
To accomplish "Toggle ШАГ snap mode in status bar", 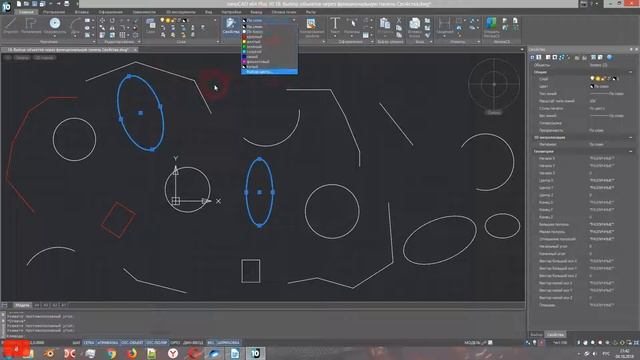I will click(x=76, y=343).
